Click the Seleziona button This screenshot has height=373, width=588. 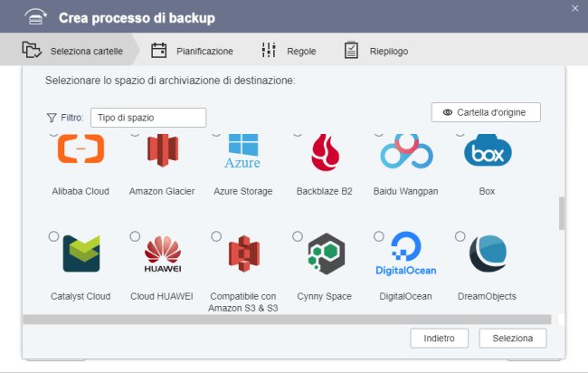pyautogui.click(x=513, y=339)
